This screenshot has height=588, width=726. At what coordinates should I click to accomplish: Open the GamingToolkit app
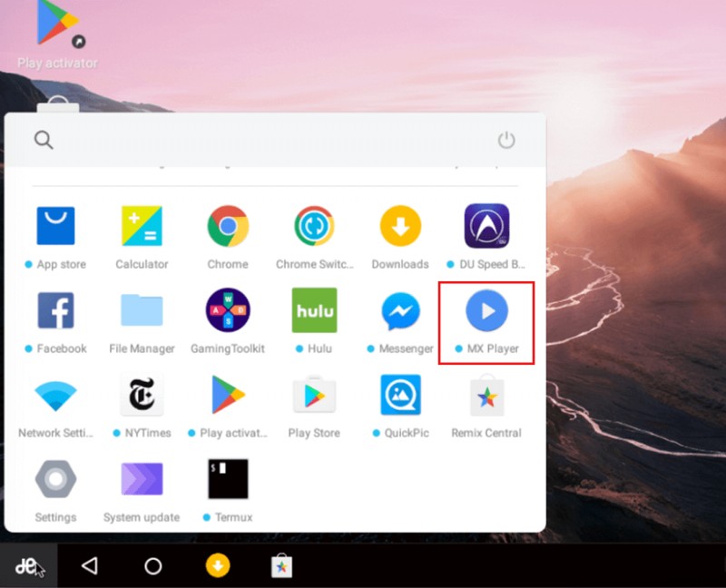coord(227,311)
